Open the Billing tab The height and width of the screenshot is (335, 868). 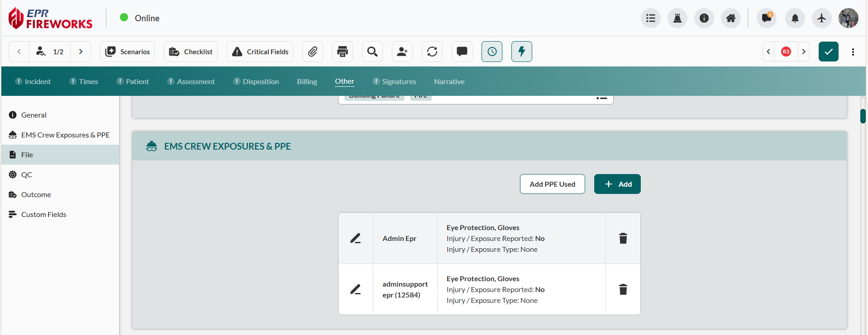(307, 81)
